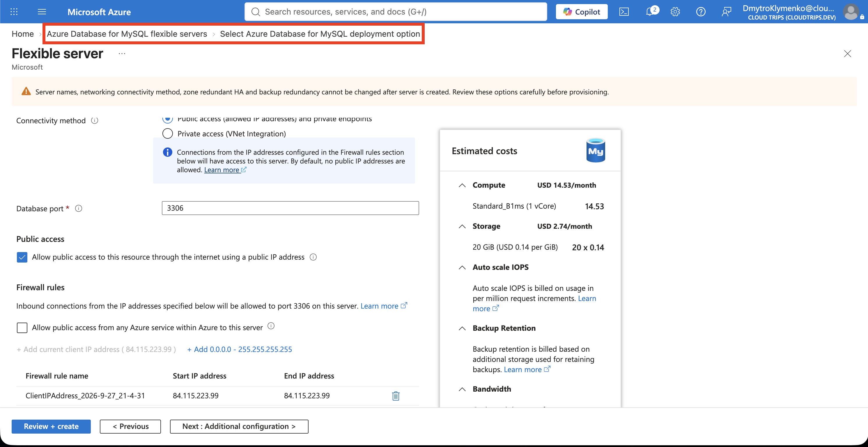
Task: Select Private access (VNet Integration) radio
Action: [167, 133]
